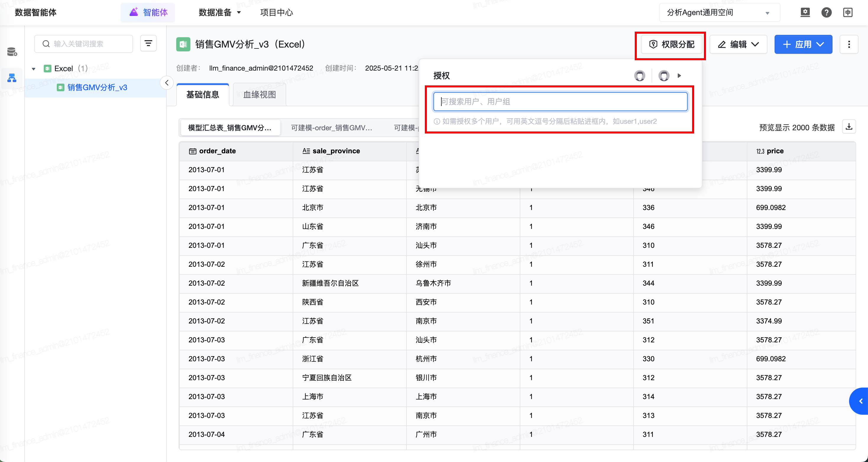Click the price column header
The height and width of the screenshot is (462, 868).
801,151
